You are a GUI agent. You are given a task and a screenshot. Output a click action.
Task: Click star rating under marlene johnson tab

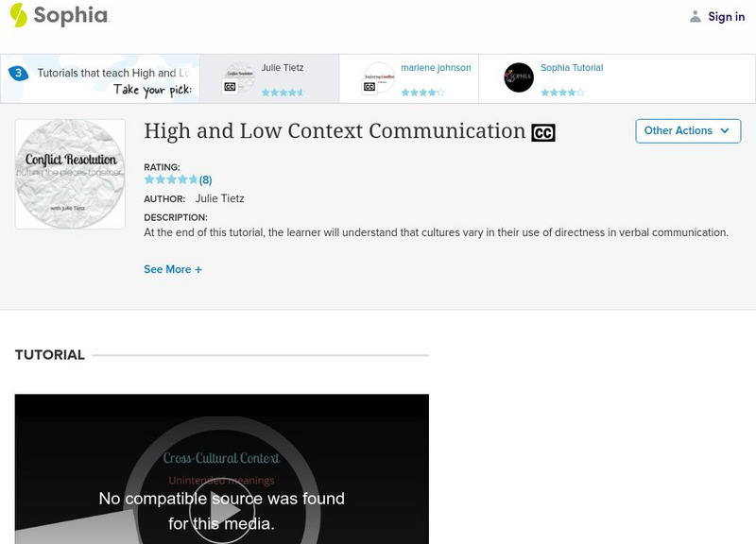(x=422, y=93)
